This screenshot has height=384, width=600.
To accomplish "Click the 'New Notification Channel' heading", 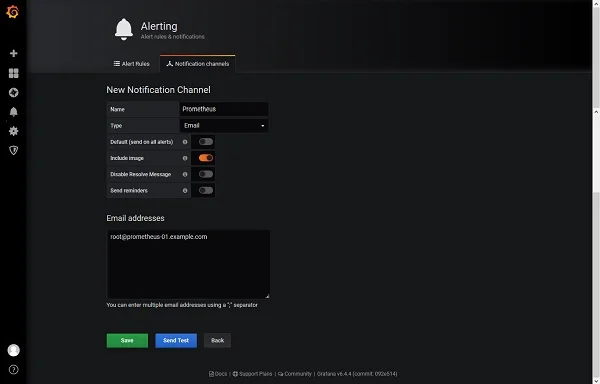I will pos(158,90).
